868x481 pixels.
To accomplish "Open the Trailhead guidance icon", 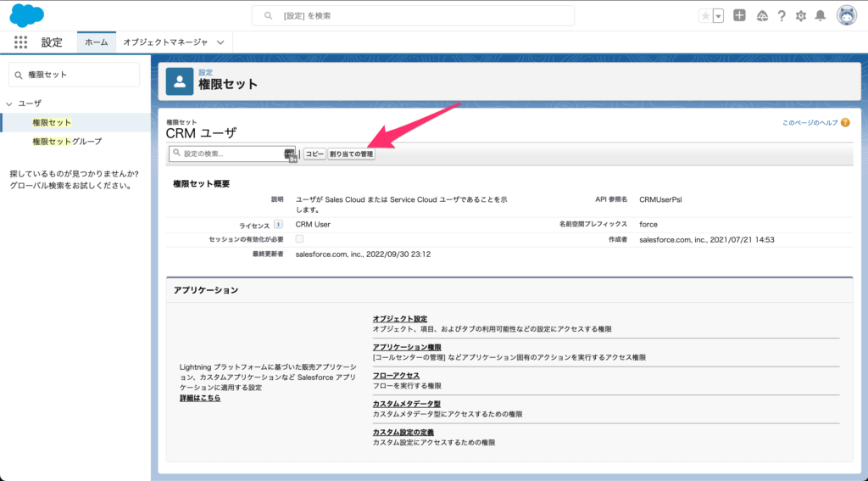I will (x=761, y=16).
